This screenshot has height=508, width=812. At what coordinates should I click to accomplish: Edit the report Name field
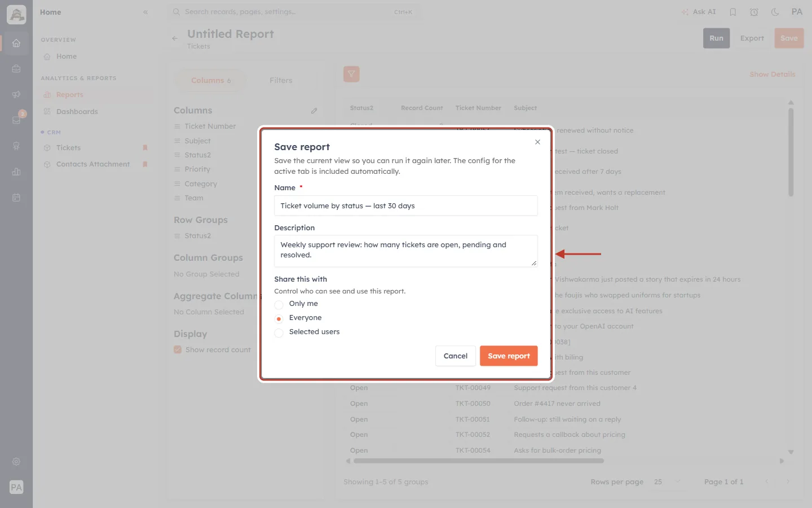click(x=405, y=206)
